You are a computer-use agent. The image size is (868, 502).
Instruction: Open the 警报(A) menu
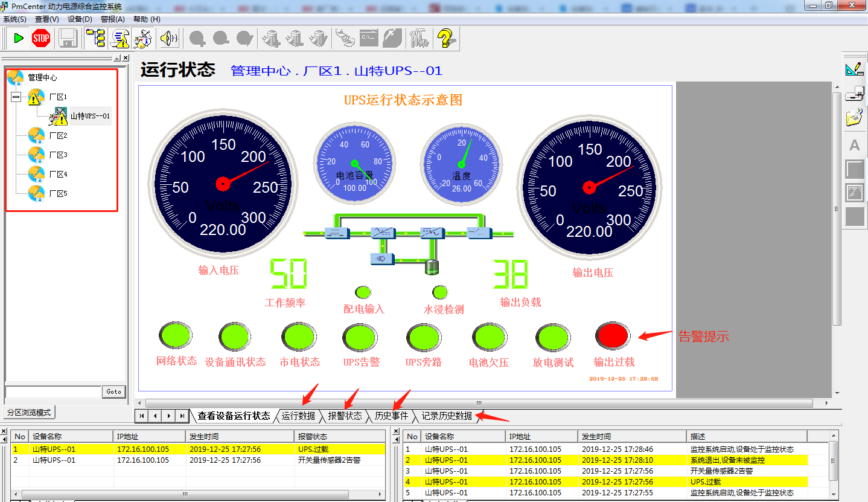(x=112, y=19)
